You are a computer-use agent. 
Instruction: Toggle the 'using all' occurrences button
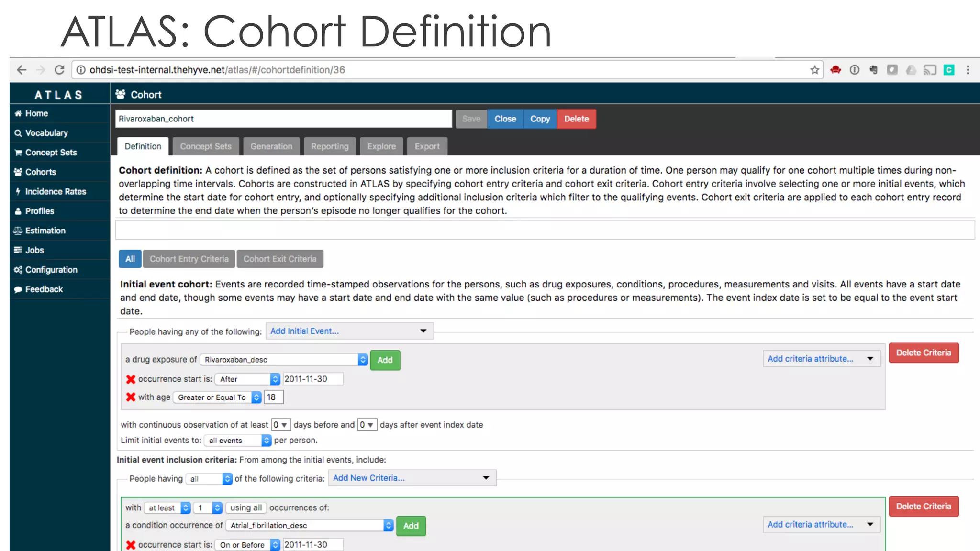click(x=246, y=507)
